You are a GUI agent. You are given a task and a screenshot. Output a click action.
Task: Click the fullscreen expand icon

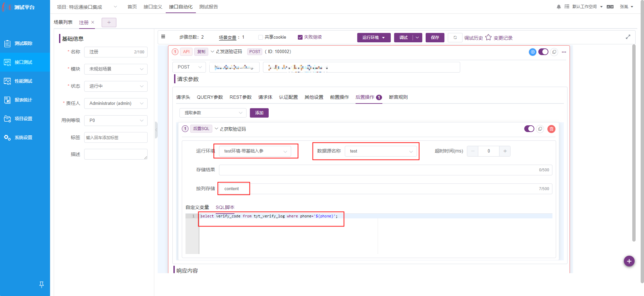[628, 37]
